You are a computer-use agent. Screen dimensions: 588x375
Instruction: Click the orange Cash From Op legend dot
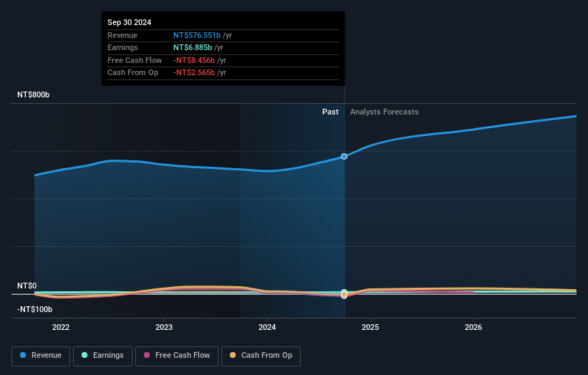tap(233, 355)
